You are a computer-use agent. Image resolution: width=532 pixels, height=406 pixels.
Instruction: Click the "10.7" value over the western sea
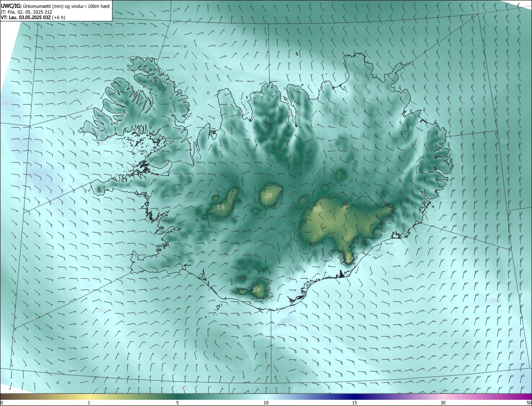click(33, 175)
